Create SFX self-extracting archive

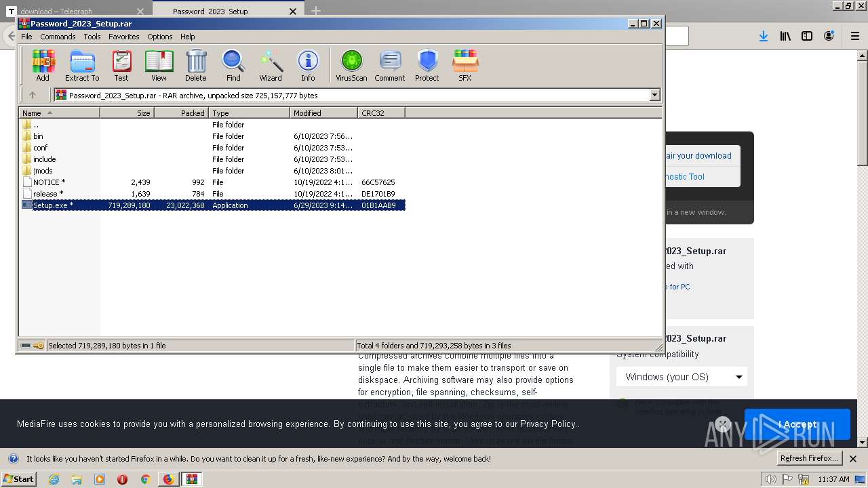pos(465,66)
